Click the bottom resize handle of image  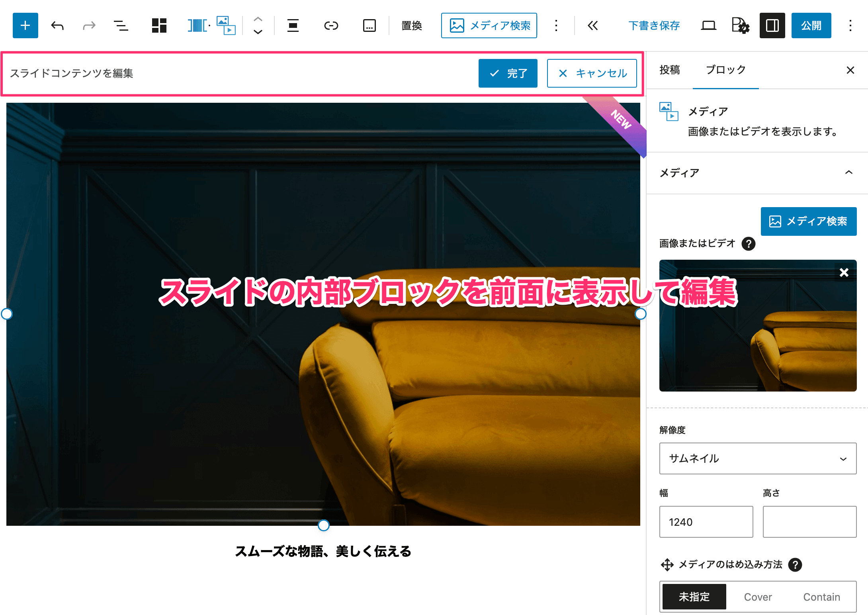323,525
